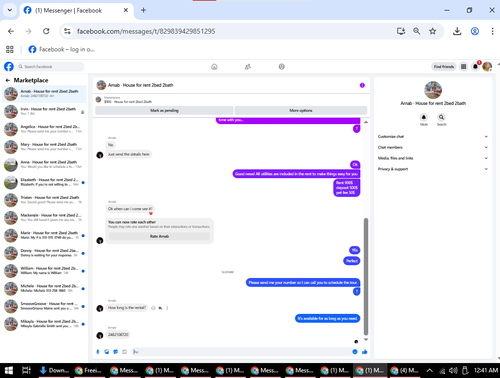
Task: Open the Mary conversation in list
Action: click(x=44, y=147)
